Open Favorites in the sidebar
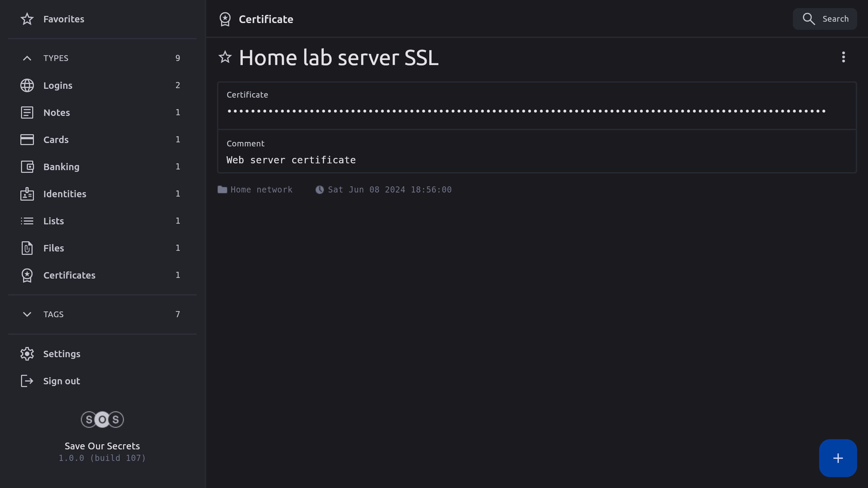 64,19
